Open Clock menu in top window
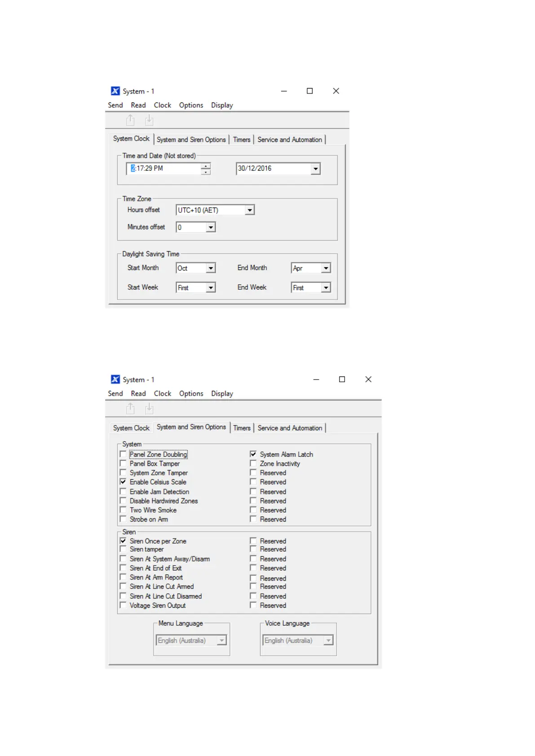This screenshot has width=535, height=756. tap(163, 105)
